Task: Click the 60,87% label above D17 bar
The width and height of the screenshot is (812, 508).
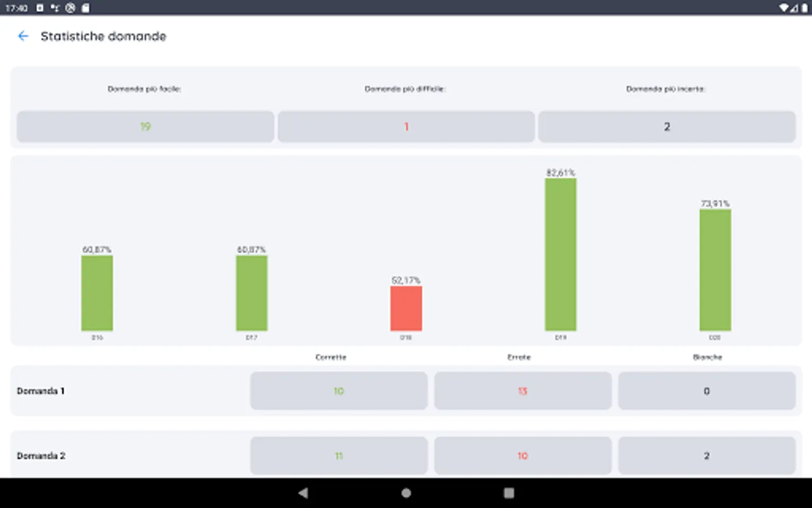Action: pos(251,249)
